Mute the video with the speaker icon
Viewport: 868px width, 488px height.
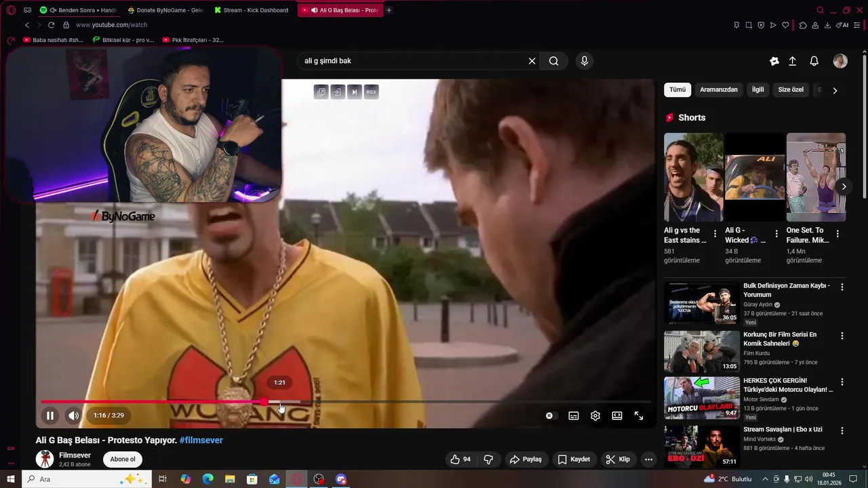tap(73, 415)
